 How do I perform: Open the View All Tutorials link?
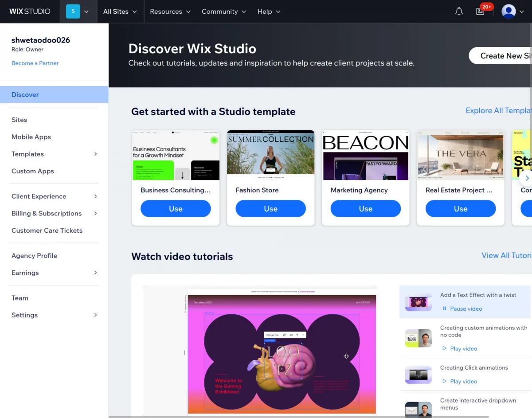click(507, 255)
